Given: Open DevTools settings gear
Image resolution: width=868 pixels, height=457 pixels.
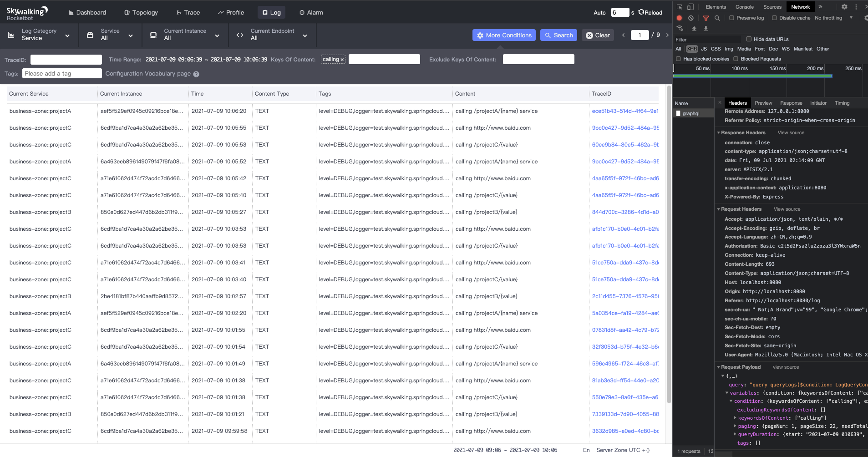Looking at the screenshot, I should pos(844,7).
